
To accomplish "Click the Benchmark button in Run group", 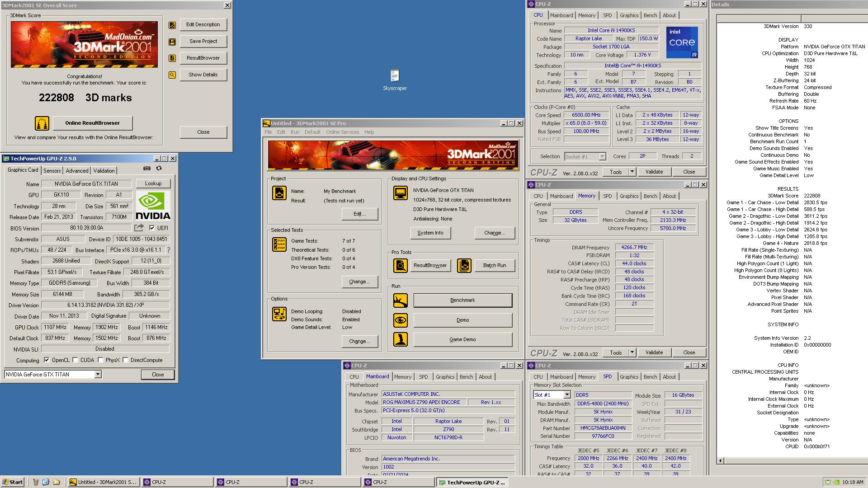I will click(x=462, y=300).
